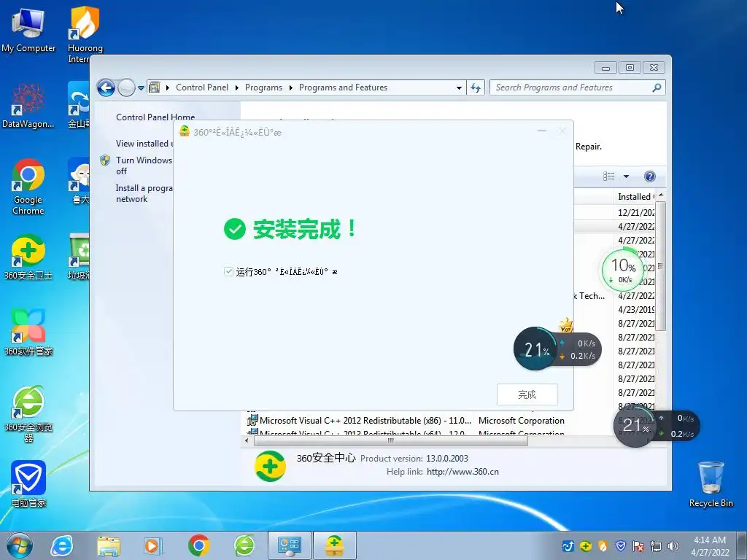The image size is (747, 560).
Task: Click Show desktop strip at taskbar end
Action: 743,545
